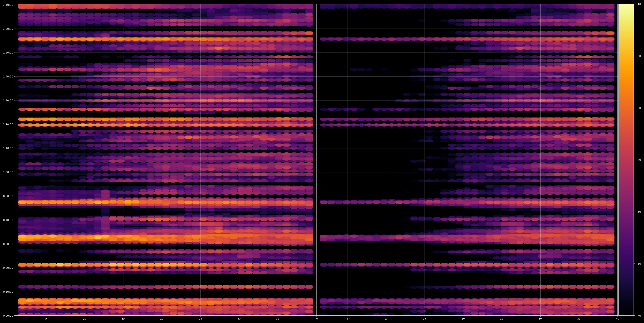Click x-axis label 30 of left heatmap
Image resolution: width=644 pixels, height=323 pixels.
pos(239,319)
